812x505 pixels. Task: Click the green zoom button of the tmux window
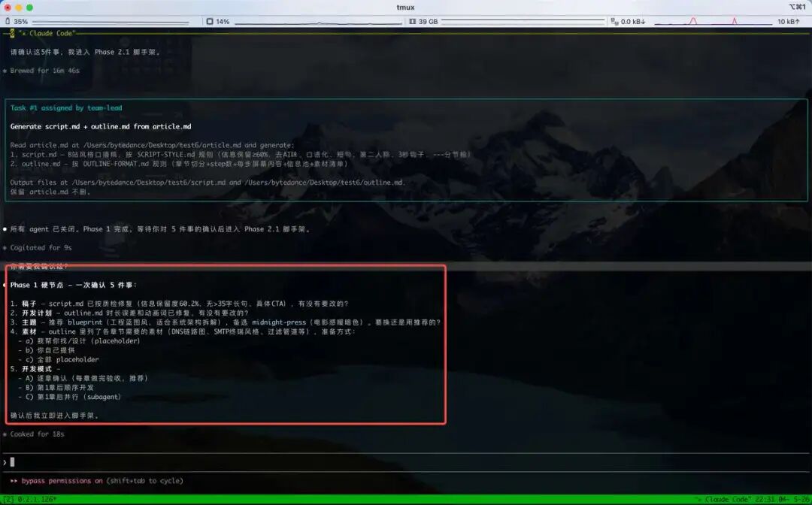click(x=30, y=8)
